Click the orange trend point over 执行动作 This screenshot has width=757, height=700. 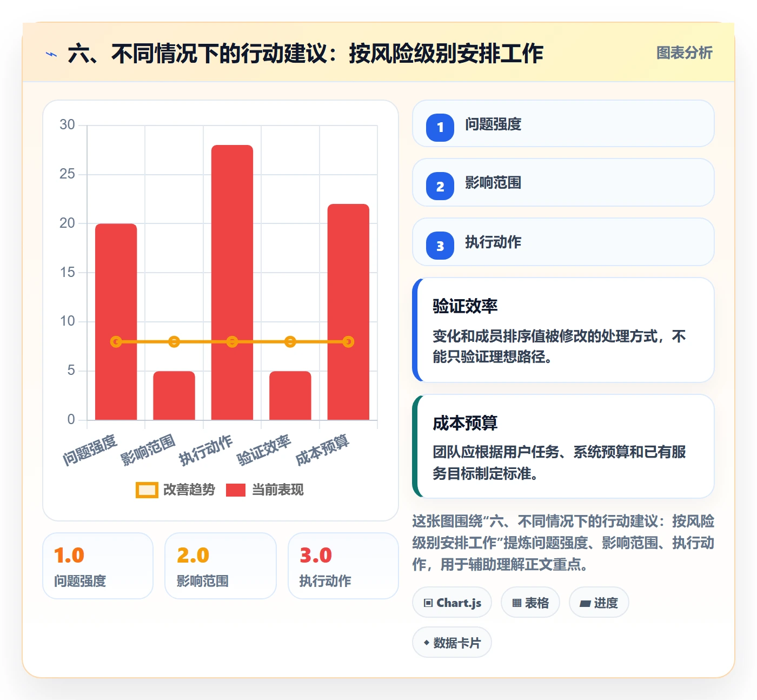232,342
